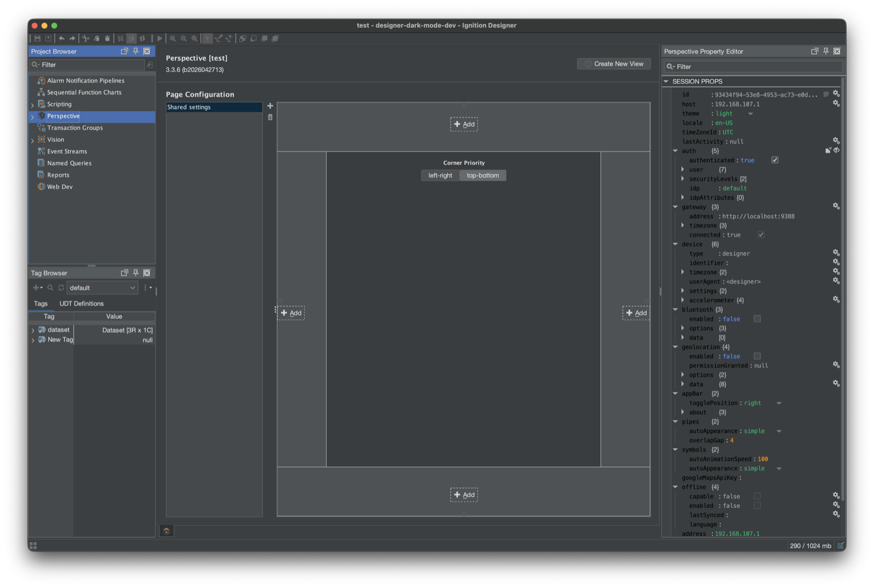The height and width of the screenshot is (588, 874).
Task: Click the Create New View button
Action: point(614,64)
